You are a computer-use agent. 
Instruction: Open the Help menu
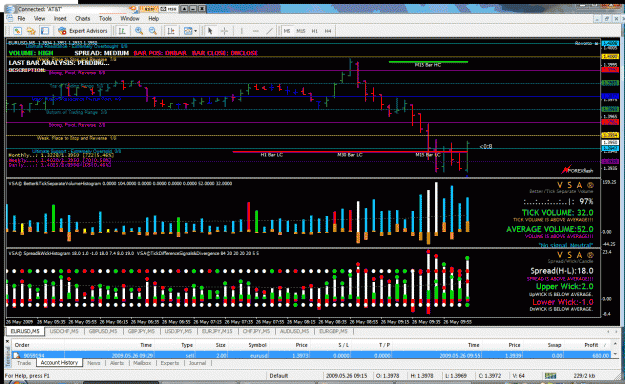coord(153,19)
